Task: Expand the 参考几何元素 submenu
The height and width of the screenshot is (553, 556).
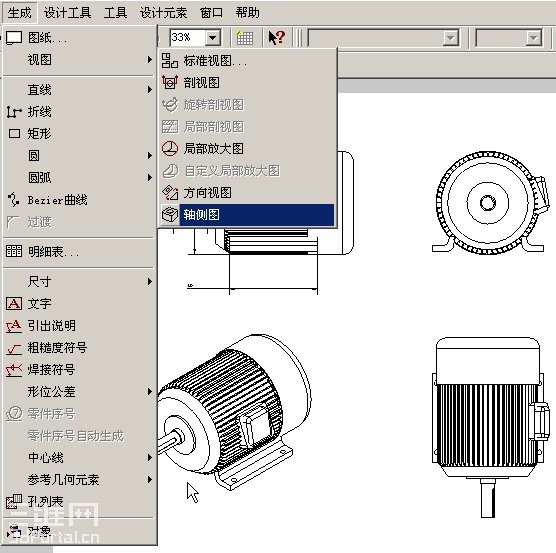Action: [x=150, y=480]
